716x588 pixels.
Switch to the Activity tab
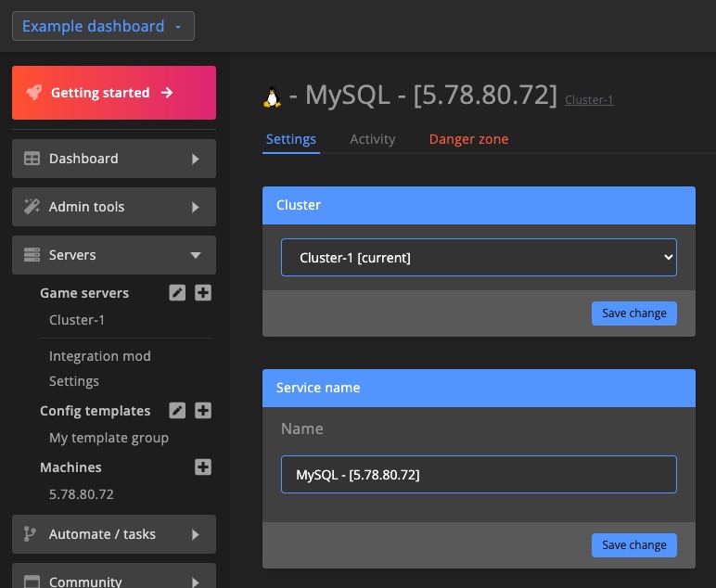click(x=372, y=139)
